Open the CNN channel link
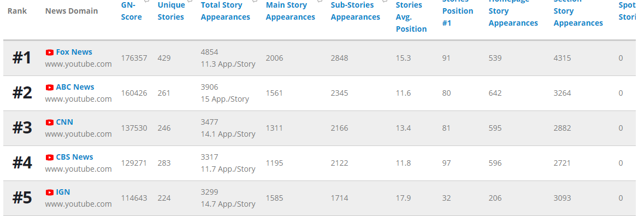The width and height of the screenshot is (644, 216). [x=64, y=122]
